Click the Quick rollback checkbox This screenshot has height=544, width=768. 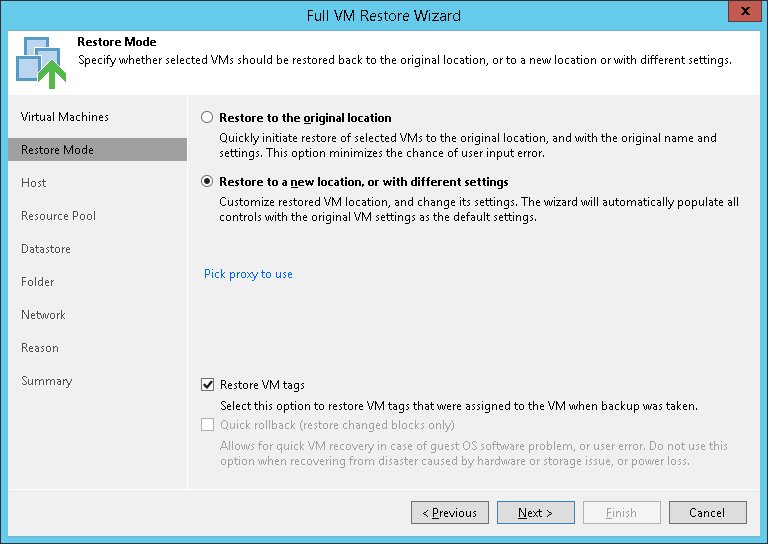click(x=208, y=424)
